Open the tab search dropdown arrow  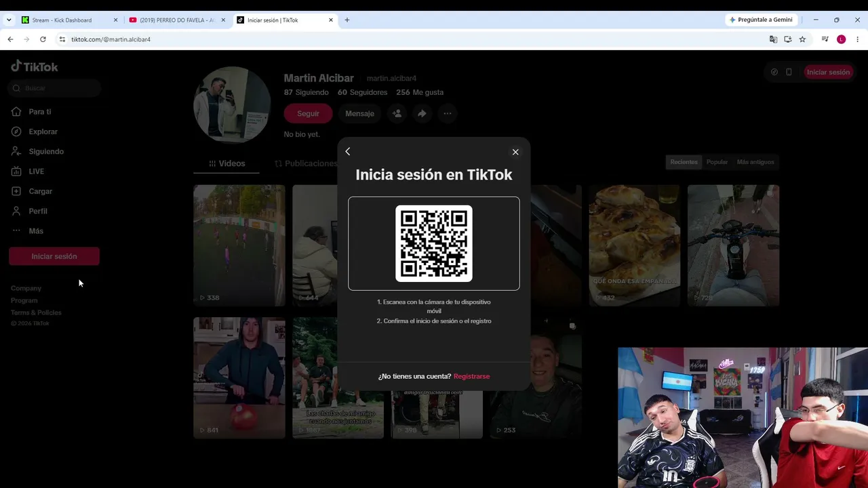(9, 20)
